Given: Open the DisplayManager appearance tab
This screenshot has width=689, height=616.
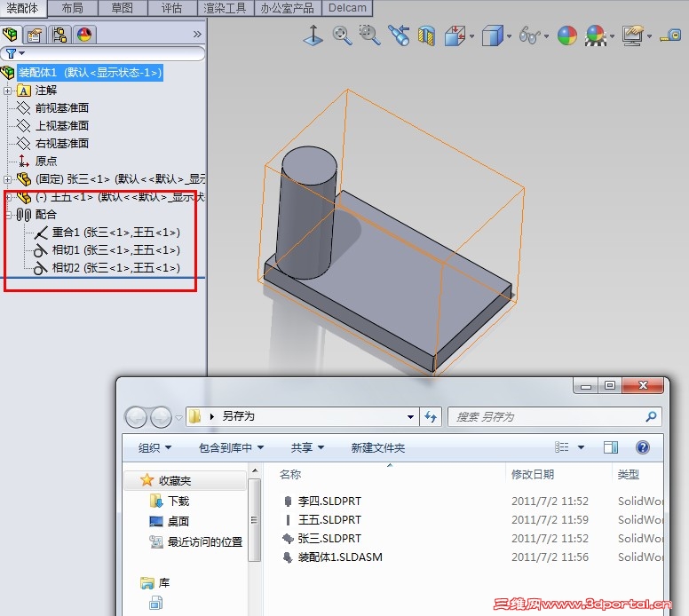Looking at the screenshot, I should click(x=84, y=35).
